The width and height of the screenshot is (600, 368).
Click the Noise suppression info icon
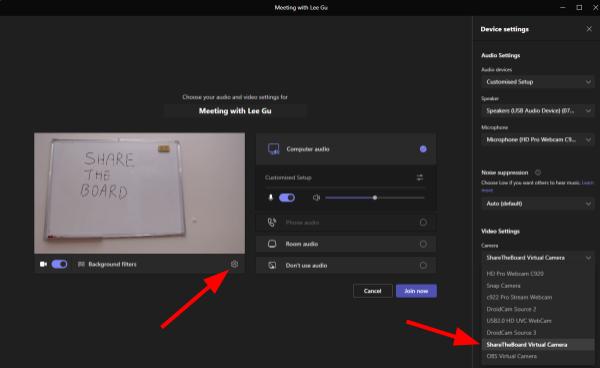point(538,173)
